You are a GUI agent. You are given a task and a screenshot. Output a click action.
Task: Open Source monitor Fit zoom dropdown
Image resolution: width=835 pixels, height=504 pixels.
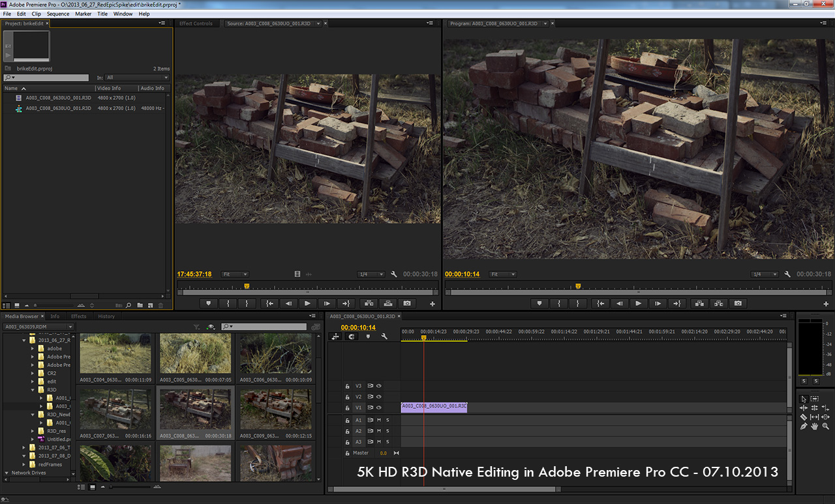235,274
